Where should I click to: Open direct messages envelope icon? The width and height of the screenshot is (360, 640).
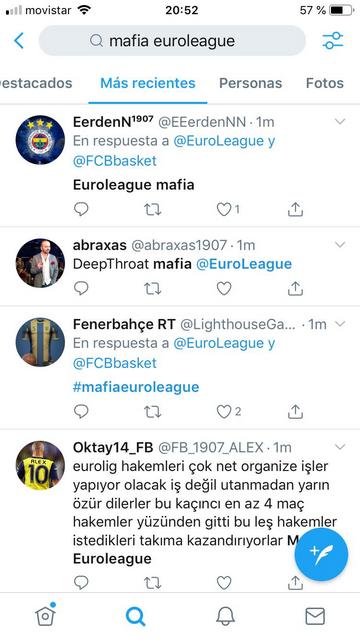point(315,616)
